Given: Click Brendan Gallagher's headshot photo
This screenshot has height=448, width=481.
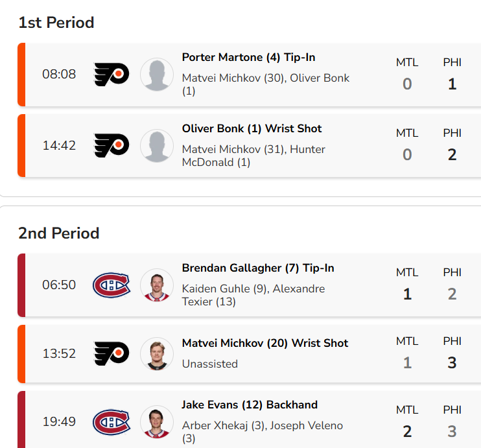Looking at the screenshot, I should click(157, 285).
